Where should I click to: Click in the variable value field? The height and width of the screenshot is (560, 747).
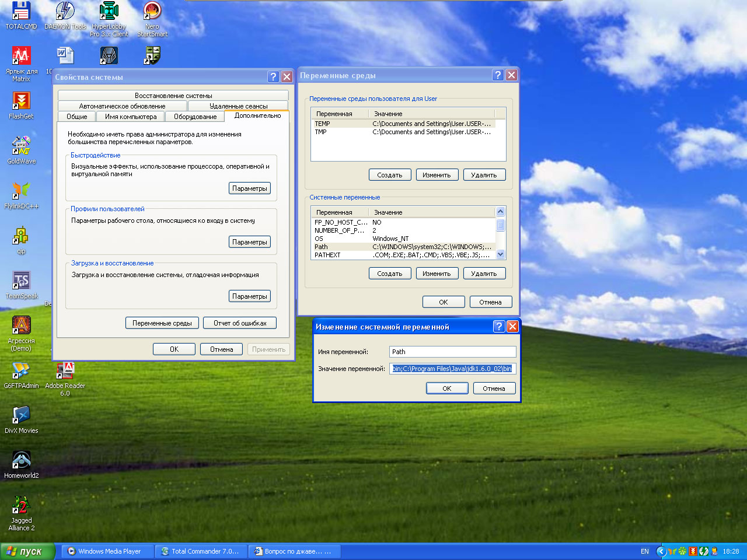(452, 369)
